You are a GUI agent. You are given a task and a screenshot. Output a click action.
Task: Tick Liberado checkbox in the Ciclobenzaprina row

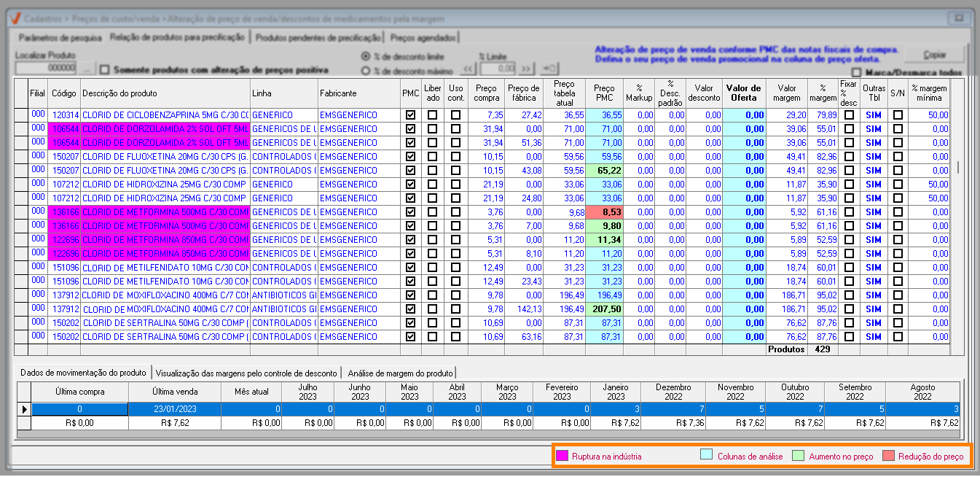pyautogui.click(x=433, y=115)
